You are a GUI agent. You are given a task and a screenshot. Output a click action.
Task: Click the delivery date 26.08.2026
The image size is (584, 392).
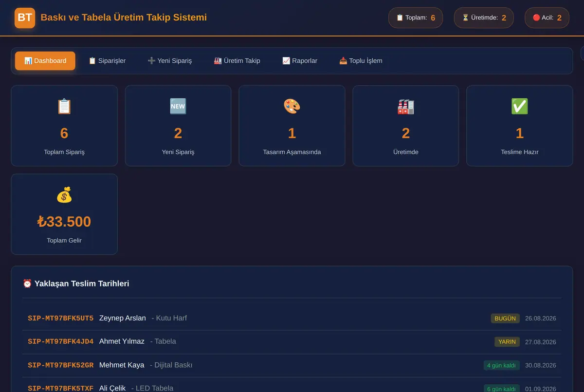click(541, 319)
